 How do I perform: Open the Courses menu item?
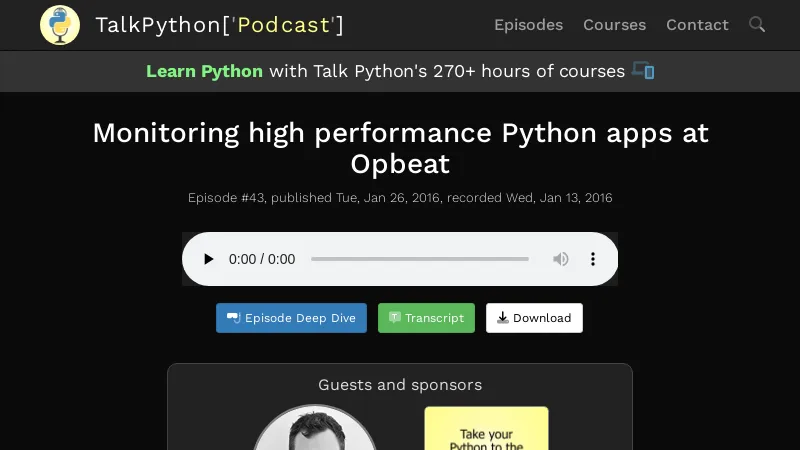point(614,25)
